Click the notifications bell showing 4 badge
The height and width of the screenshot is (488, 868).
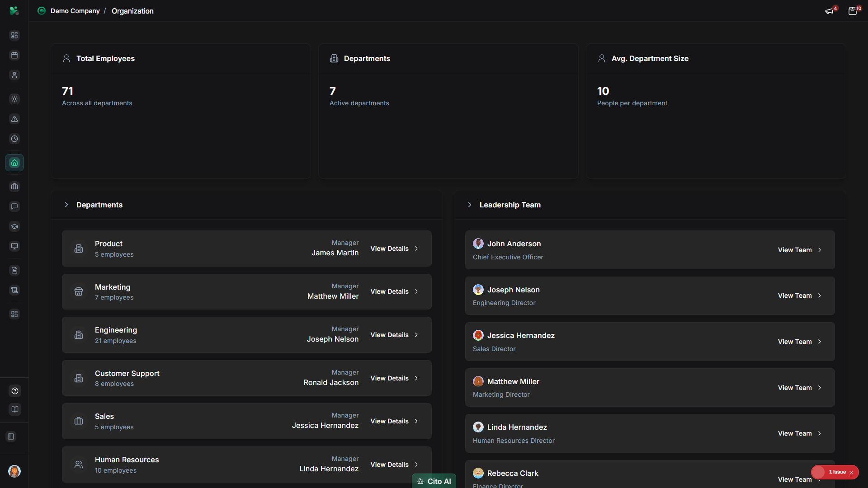pos(830,10)
